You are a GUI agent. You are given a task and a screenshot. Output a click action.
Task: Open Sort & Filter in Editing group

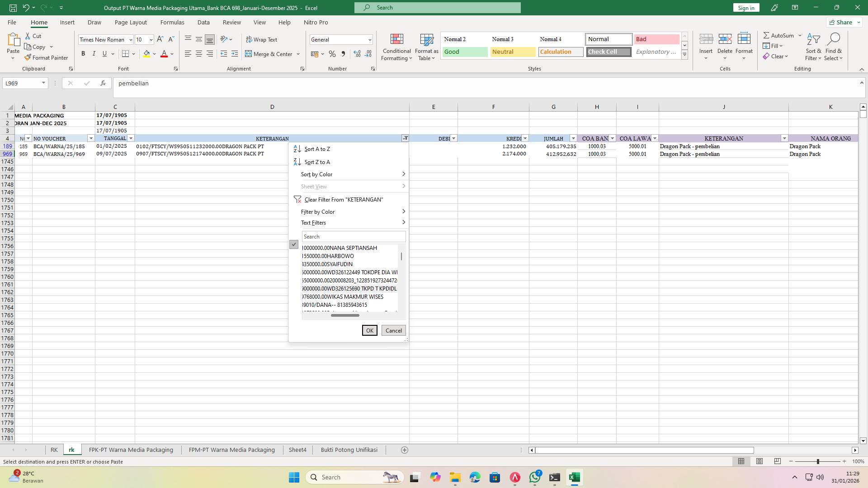pos(813,47)
